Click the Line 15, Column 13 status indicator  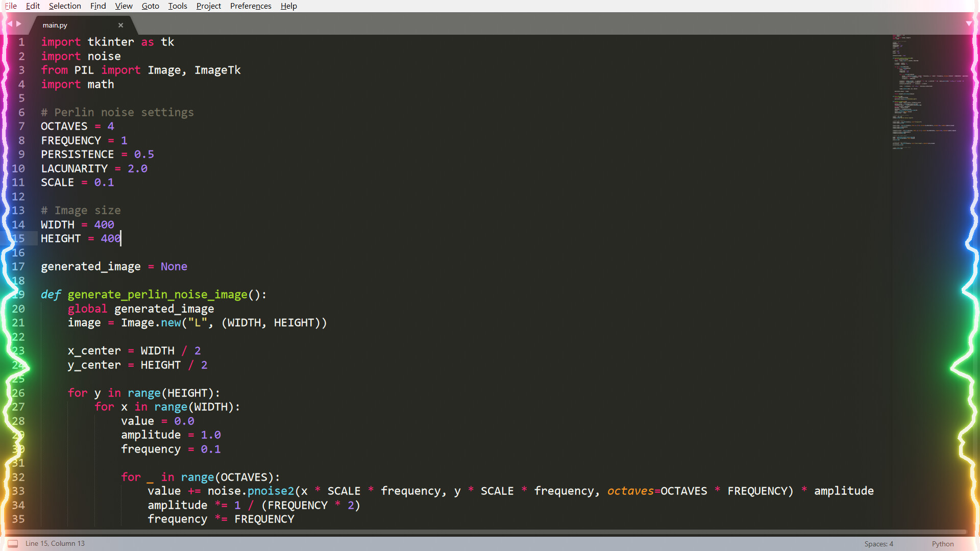(55, 543)
